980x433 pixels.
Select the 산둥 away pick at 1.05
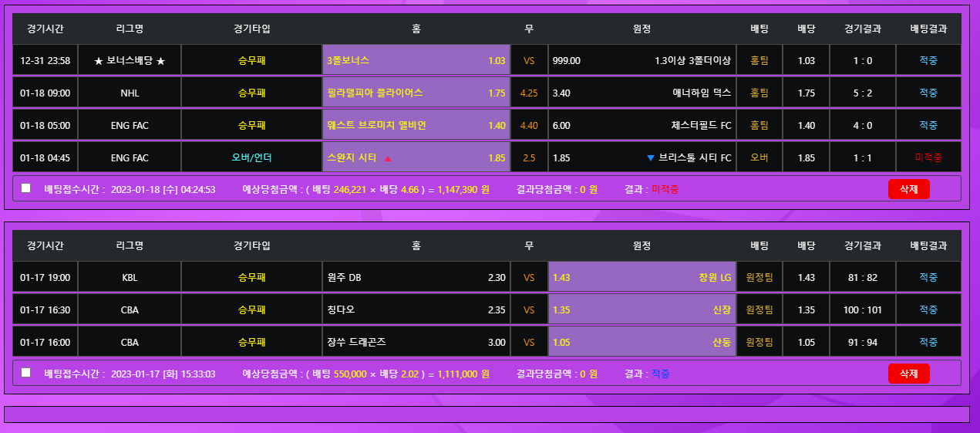coord(642,343)
